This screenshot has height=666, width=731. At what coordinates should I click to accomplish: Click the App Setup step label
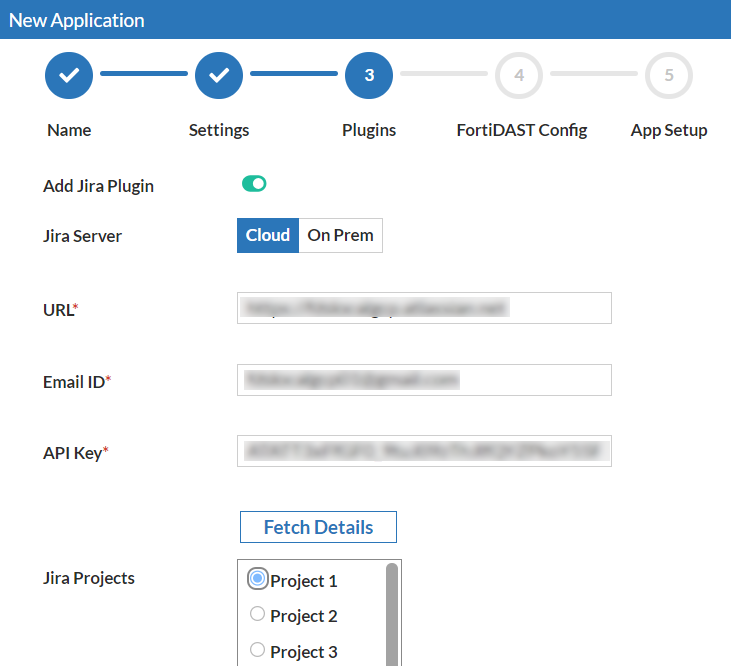click(x=669, y=130)
